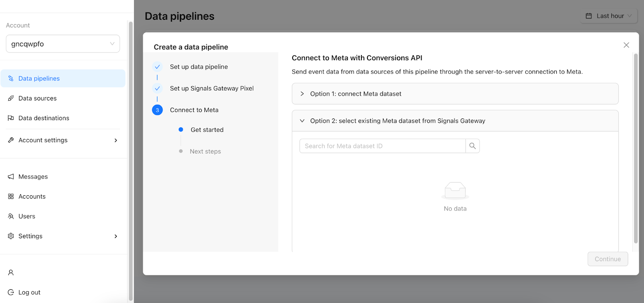Viewport: 644px width, 303px height.
Task: Click the Settings gear icon
Action: point(11,236)
